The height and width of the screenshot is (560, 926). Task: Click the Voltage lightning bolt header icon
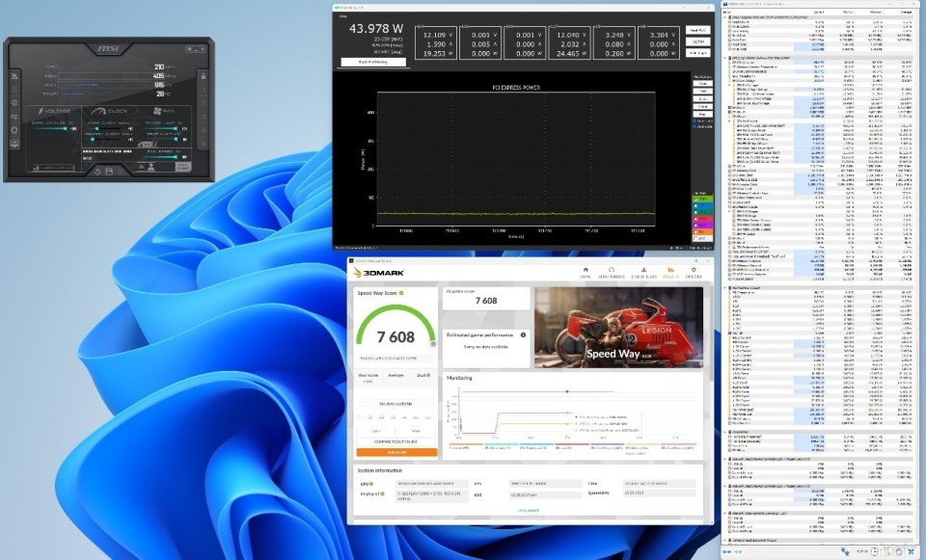click(x=41, y=111)
